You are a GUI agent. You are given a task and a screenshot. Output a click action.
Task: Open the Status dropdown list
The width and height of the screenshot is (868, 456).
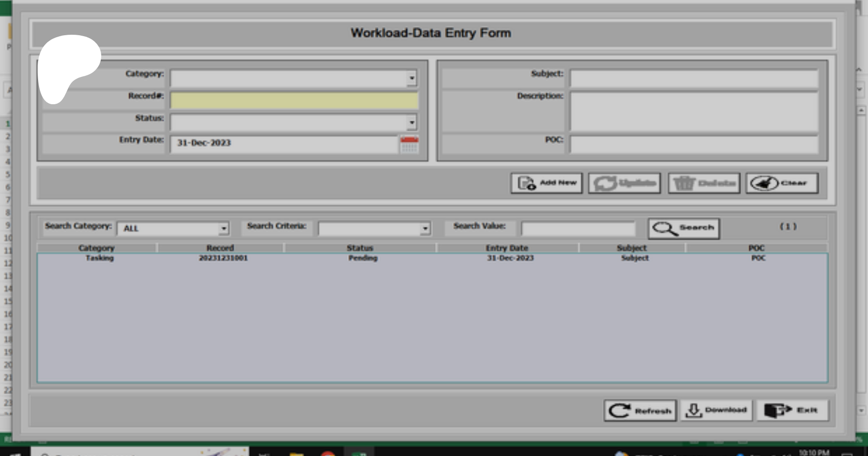411,123
